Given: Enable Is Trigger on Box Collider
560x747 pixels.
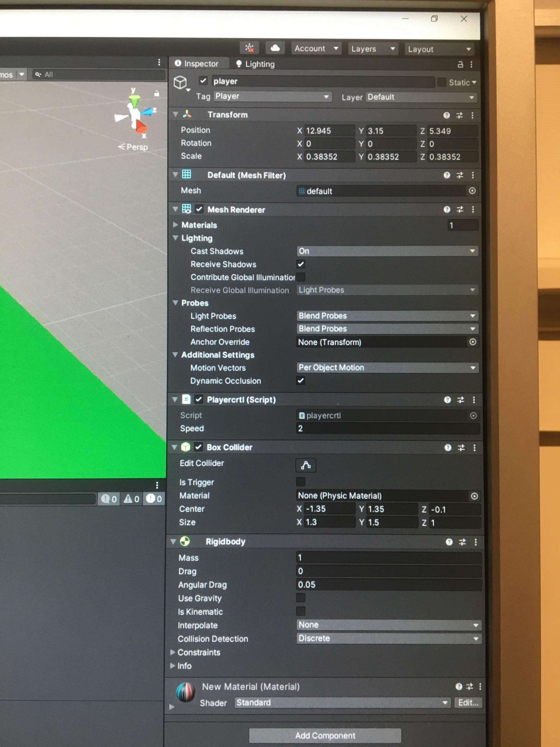Looking at the screenshot, I should 300,482.
